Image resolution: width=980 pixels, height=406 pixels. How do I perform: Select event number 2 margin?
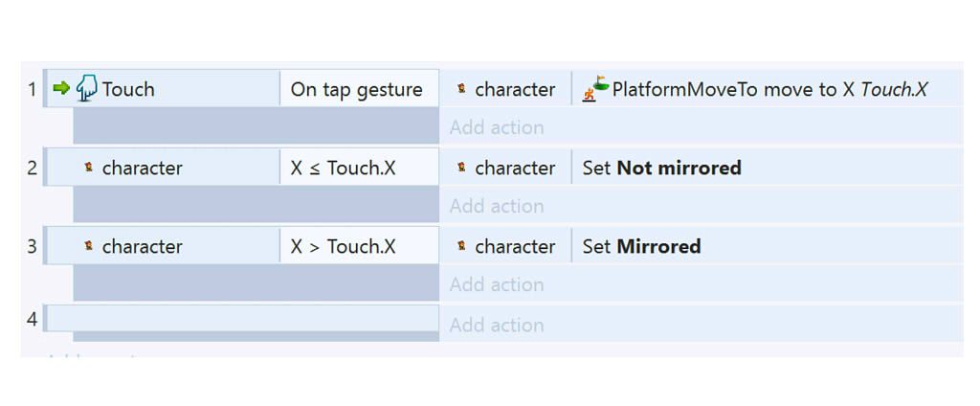(32, 168)
